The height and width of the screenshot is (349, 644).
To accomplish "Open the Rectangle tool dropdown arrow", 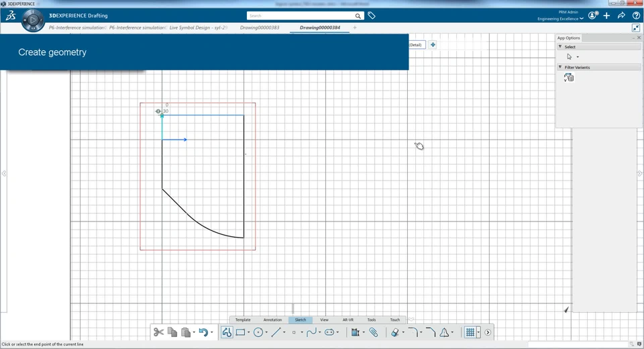I will pyautogui.click(x=248, y=333).
